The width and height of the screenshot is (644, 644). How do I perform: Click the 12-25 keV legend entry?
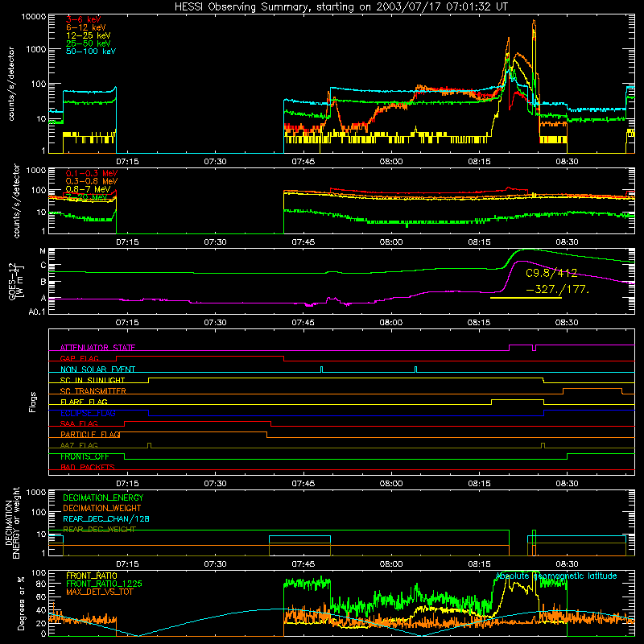(88, 35)
